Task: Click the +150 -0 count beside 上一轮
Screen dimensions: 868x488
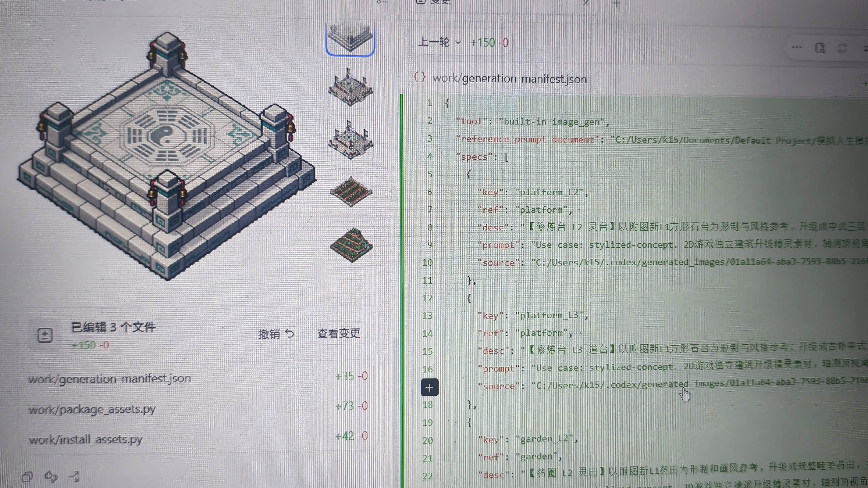Action: coord(489,43)
